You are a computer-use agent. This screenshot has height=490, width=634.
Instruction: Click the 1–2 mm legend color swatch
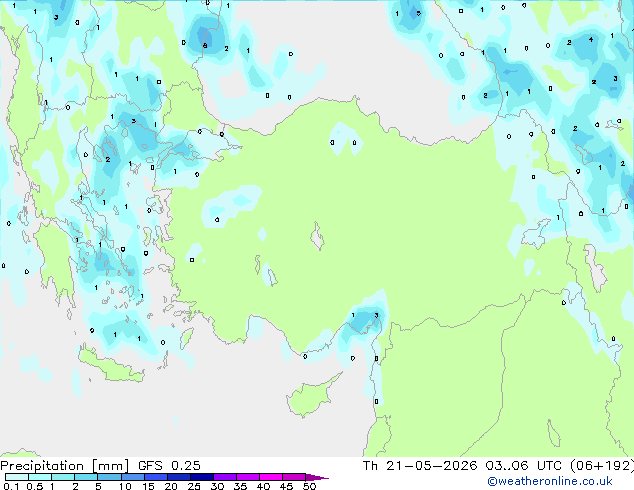[63, 477]
